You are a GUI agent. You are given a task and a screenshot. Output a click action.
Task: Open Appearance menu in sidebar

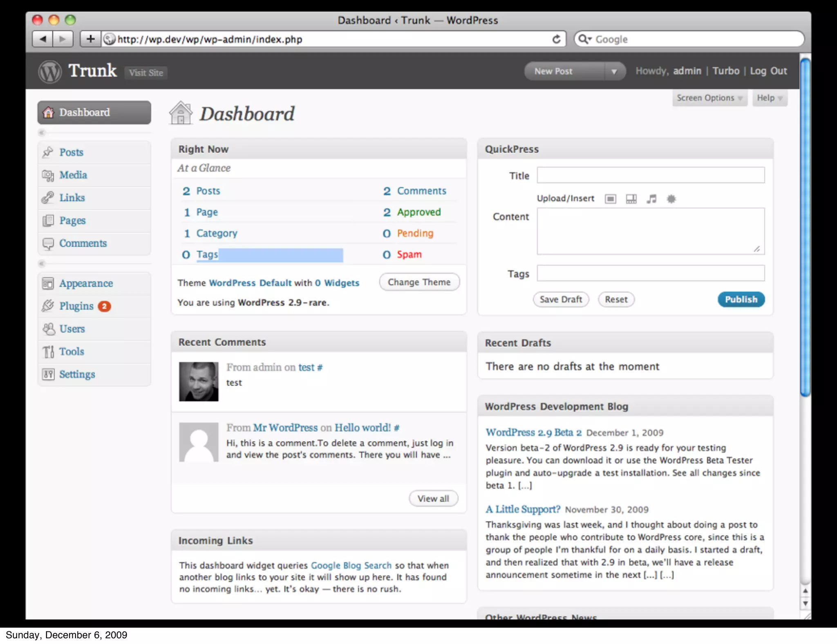coord(86,283)
